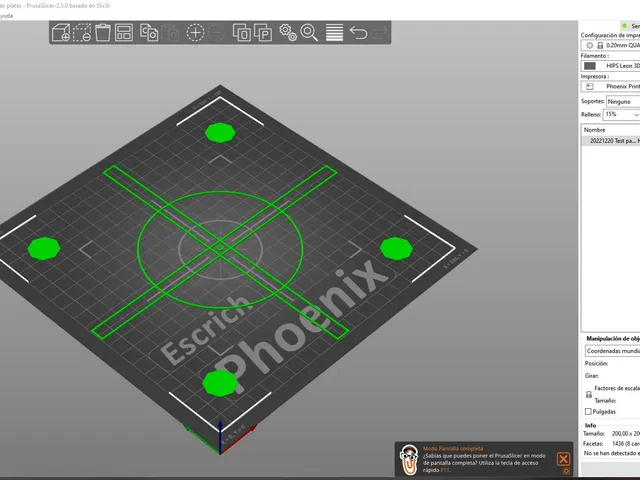Viewport: 640px width, 480px height.
Task: Click the Arrange objects icon
Action: pos(124,33)
